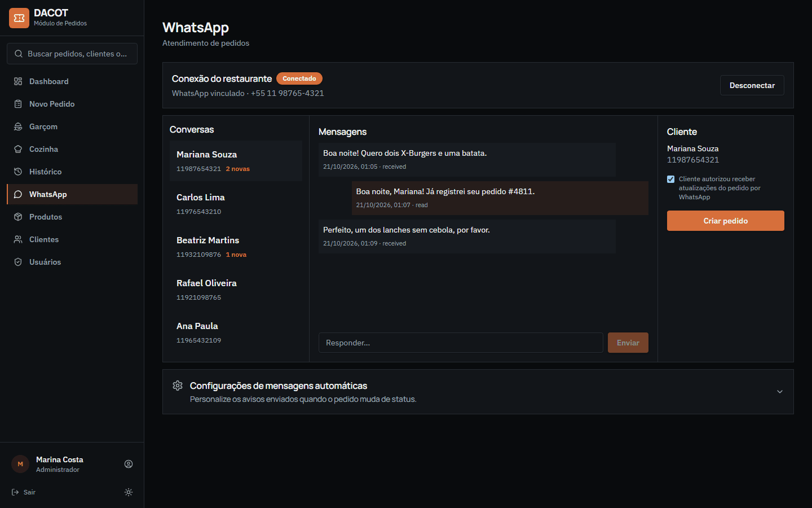Click the Desconectar button

752,85
